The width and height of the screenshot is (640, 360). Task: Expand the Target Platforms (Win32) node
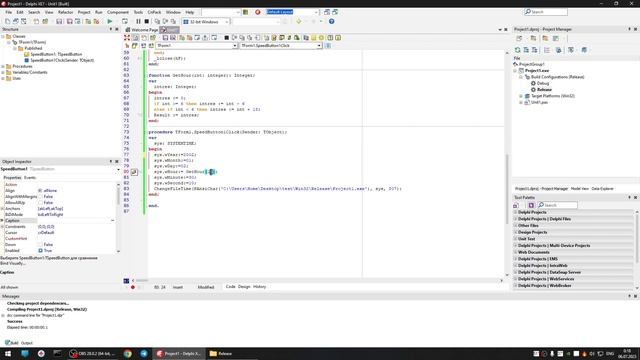coord(521,96)
